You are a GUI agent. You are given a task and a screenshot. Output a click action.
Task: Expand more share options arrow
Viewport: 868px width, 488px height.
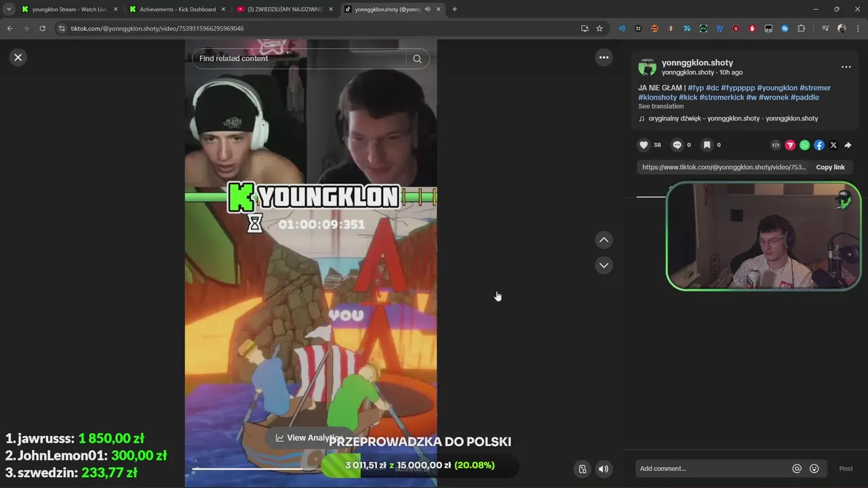[x=848, y=145]
